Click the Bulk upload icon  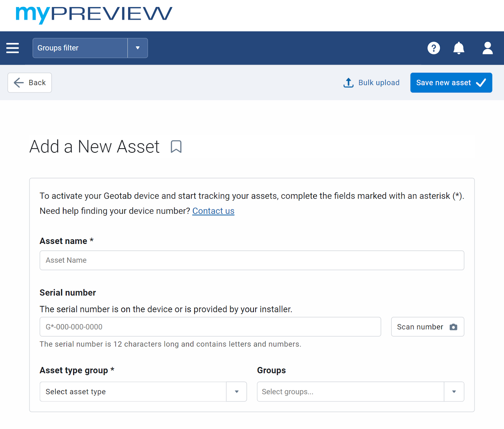348,82
